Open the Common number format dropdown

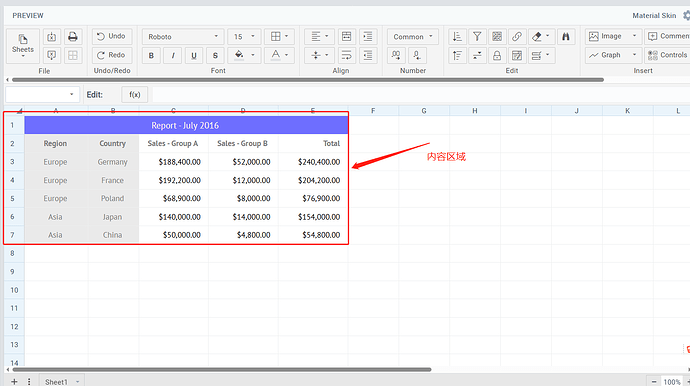point(413,37)
